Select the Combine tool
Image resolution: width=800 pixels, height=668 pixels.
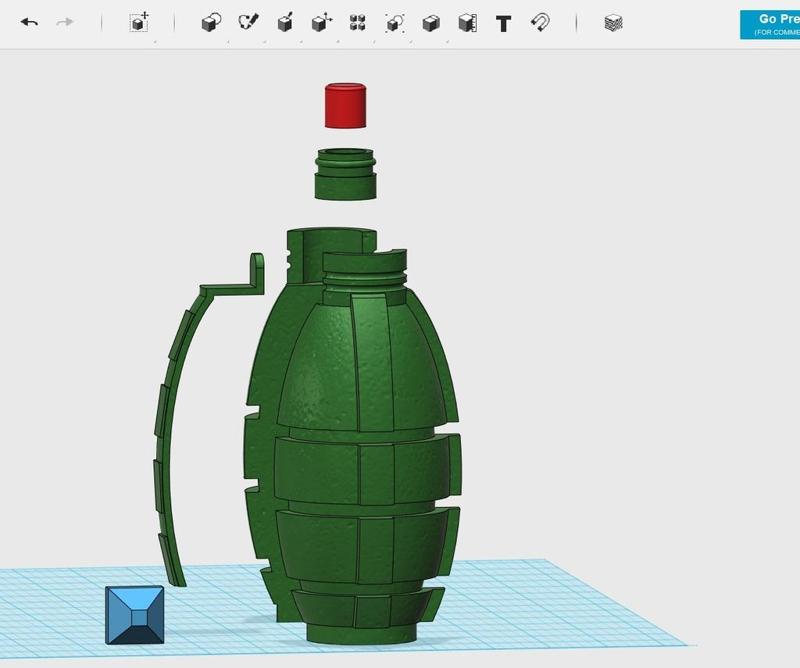(431, 22)
